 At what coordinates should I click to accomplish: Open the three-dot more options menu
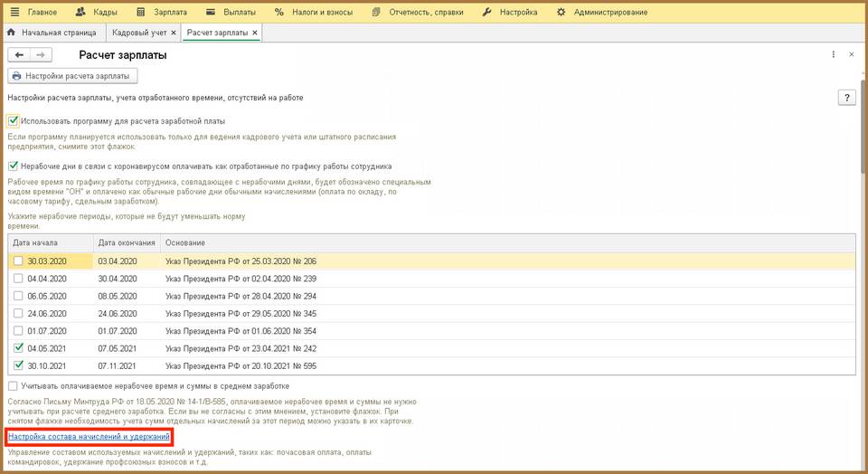(x=833, y=55)
